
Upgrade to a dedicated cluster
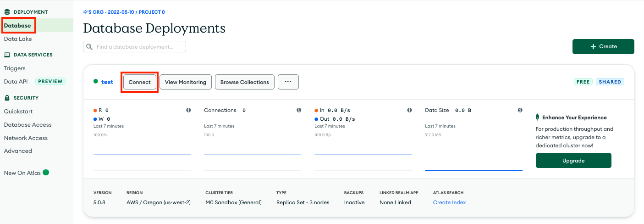573,161
